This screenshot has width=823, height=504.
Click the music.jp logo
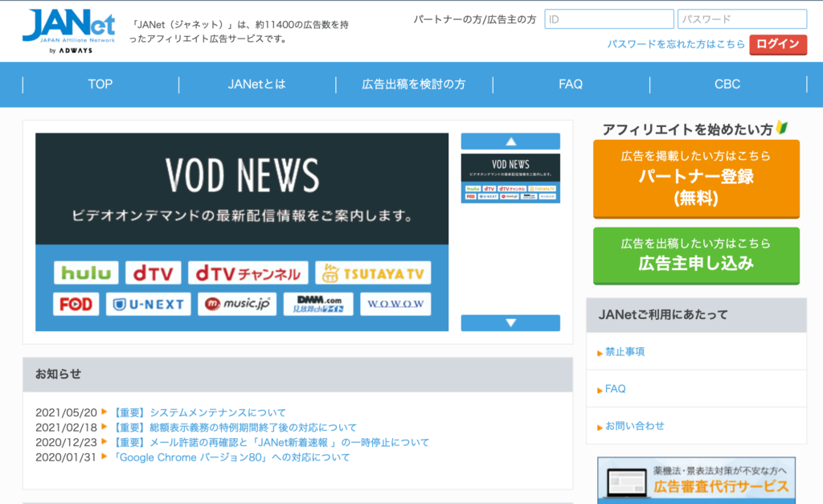237,304
